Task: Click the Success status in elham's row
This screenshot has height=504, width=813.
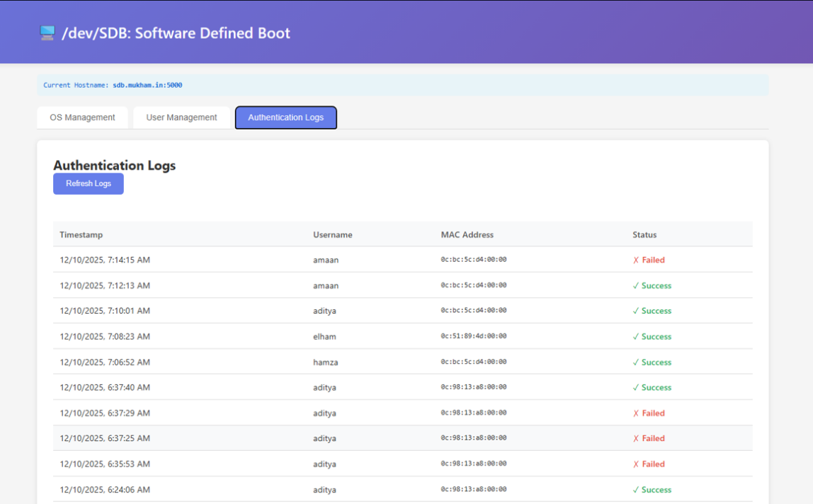Action: coord(652,337)
